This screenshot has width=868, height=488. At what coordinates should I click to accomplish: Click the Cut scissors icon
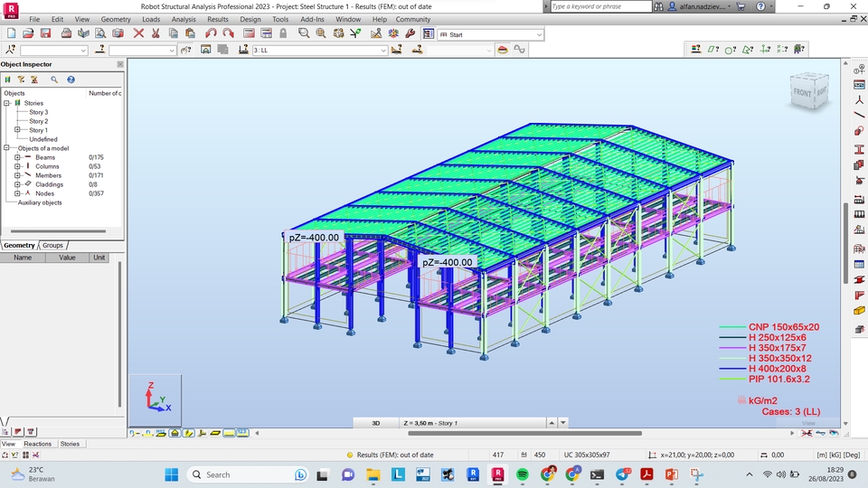tap(156, 33)
